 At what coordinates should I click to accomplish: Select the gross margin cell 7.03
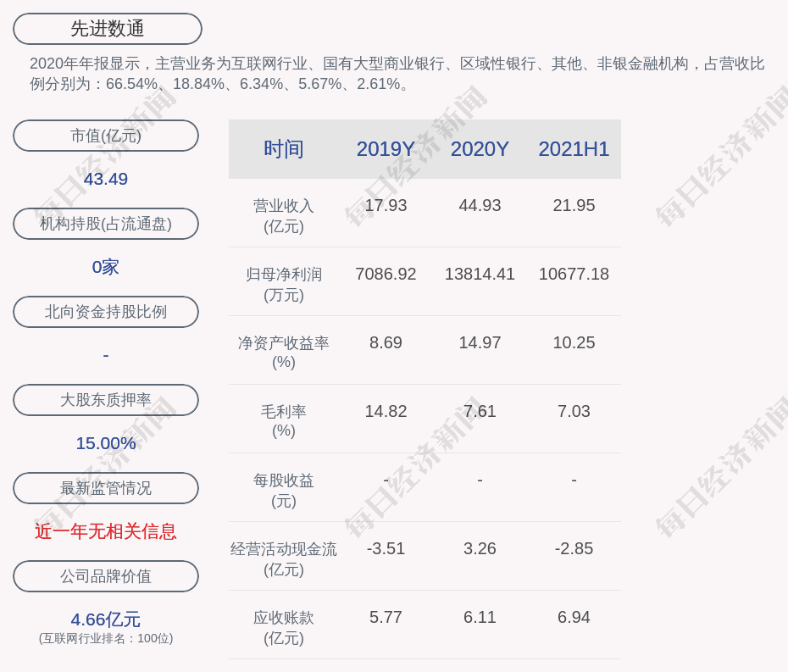[x=574, y=411]
